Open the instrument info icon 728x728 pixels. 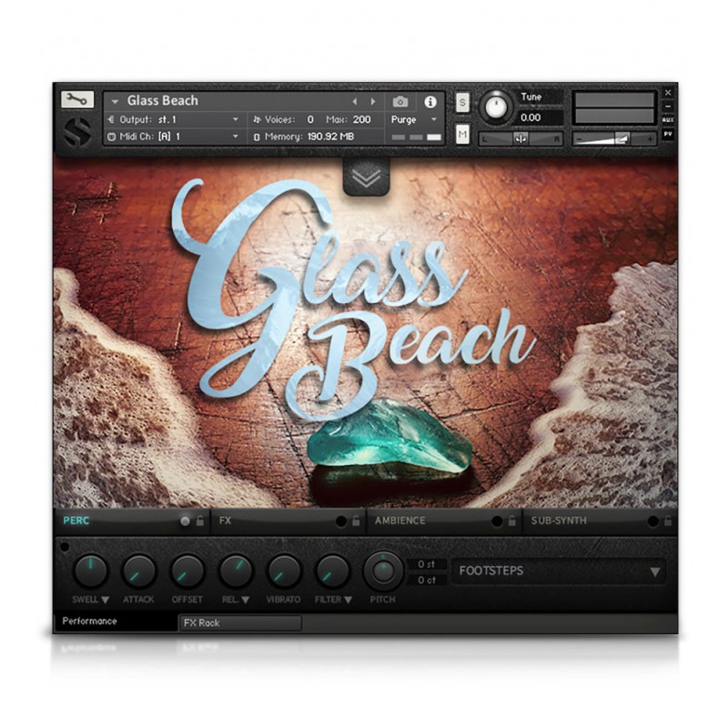430,102
